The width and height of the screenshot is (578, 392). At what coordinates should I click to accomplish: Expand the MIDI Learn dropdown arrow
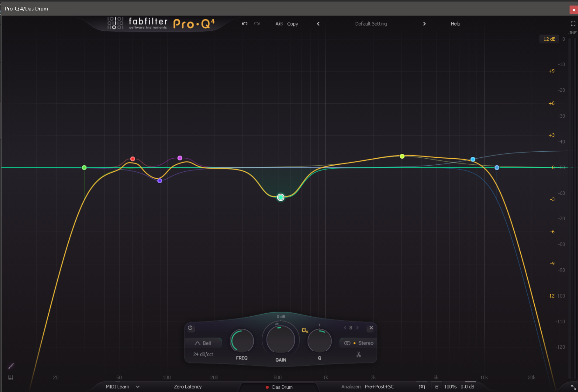click(138, 387)
